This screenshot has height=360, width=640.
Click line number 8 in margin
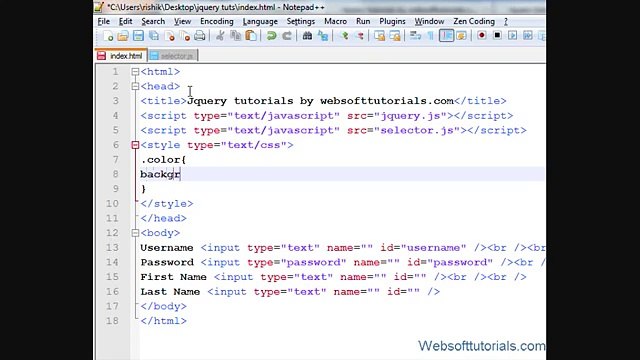click(116, 174)
